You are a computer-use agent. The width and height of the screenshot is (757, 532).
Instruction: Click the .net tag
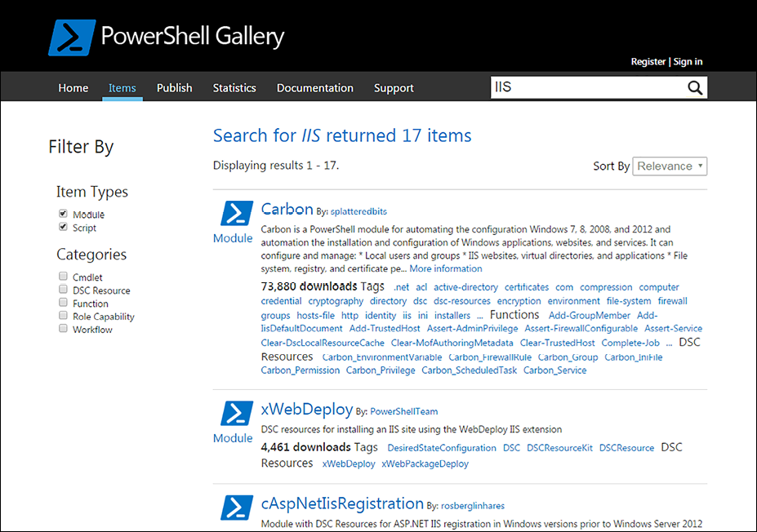coord(401,287)
